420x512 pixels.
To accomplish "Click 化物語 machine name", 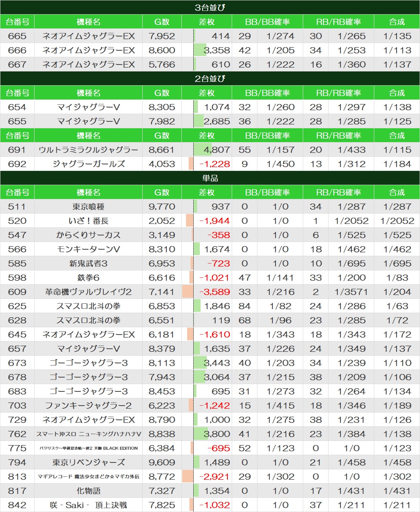I will tap(88, 491).
